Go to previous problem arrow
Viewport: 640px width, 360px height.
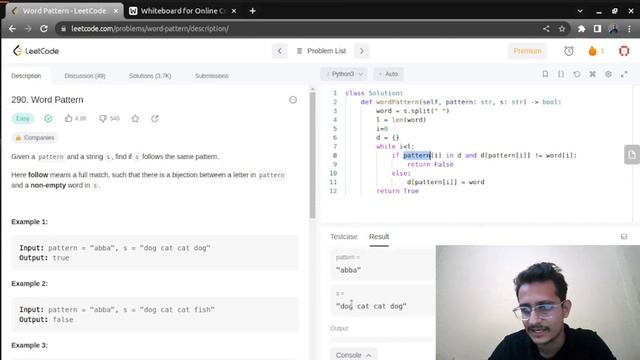(x=280, y=51)
